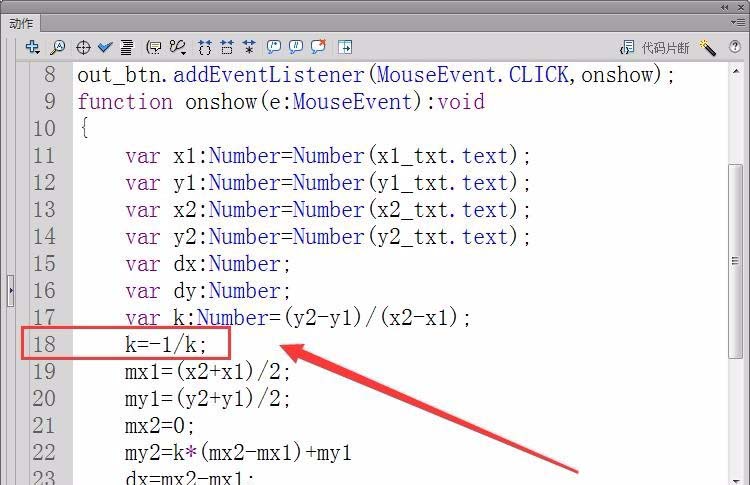Click the out_btn.addEventListener line
The height and width of the screenshot is (485, 750).
point(376,75)
